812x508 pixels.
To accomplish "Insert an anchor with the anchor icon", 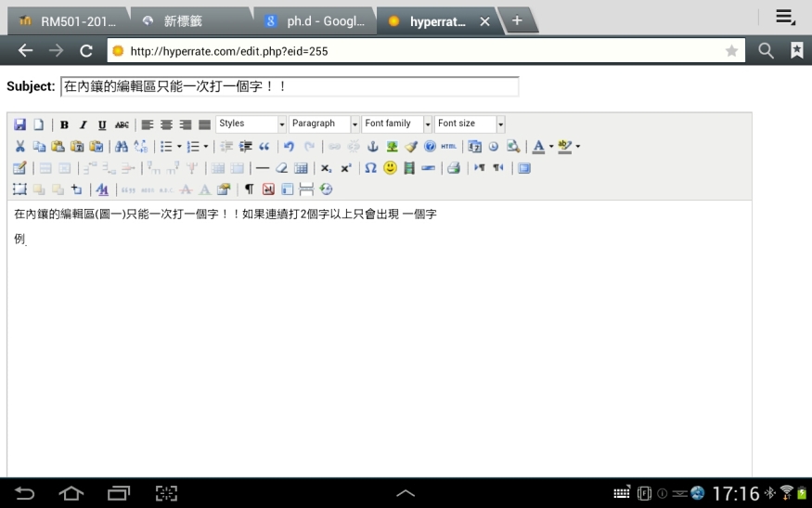I will point(373,147).
